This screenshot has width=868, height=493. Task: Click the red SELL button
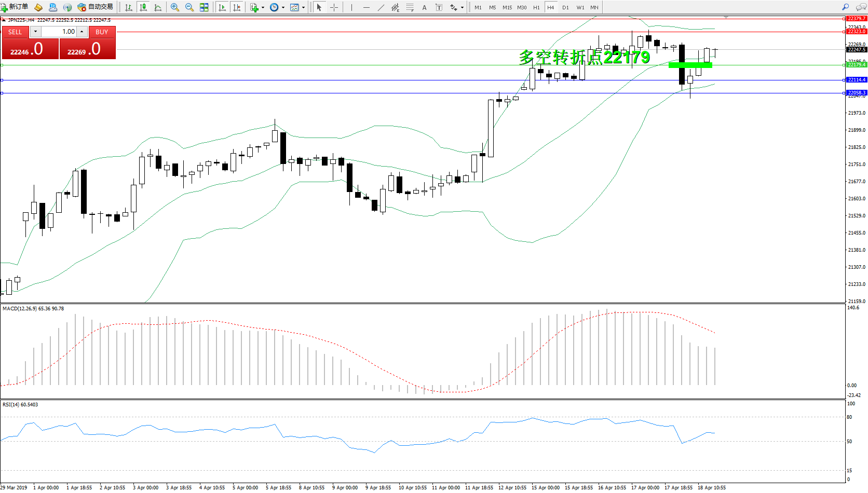(15, 32)
